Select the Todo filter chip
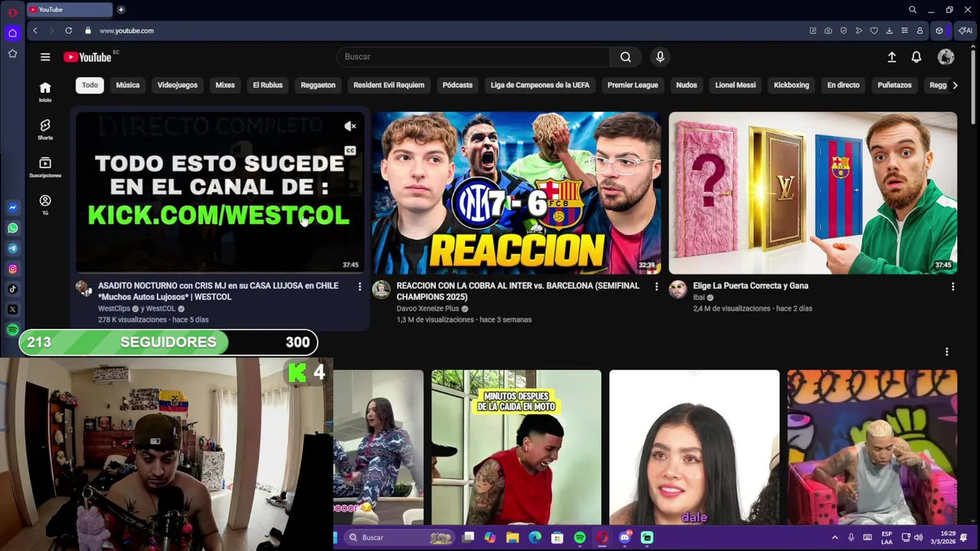This screenshot has width=980, height=551. point(90,85)
